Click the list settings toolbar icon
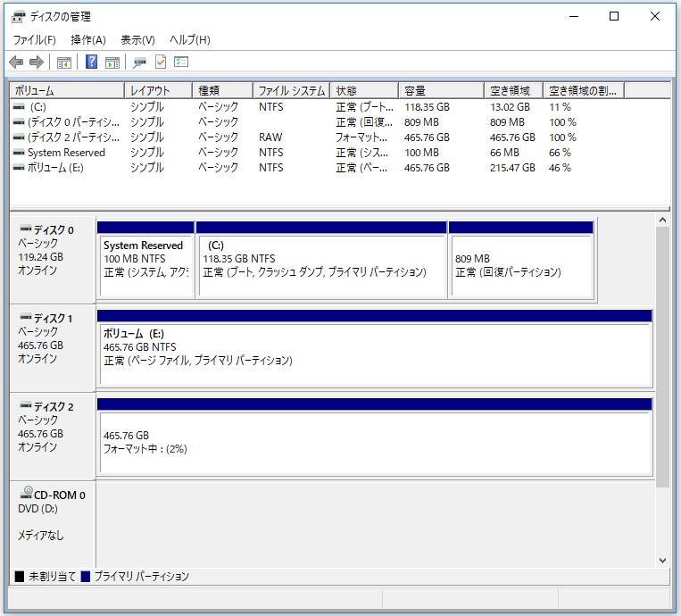The image size is (681, 616). (181, 62)
